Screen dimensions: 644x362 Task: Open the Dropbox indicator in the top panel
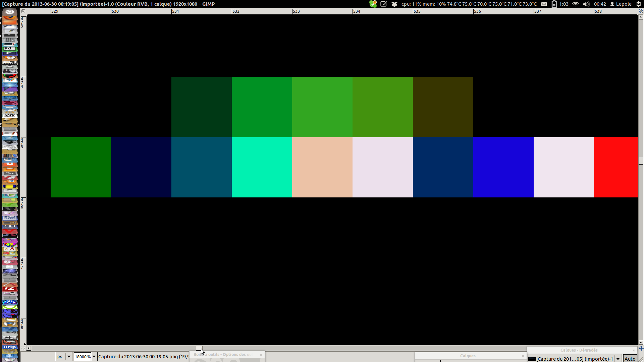point(394,4)
